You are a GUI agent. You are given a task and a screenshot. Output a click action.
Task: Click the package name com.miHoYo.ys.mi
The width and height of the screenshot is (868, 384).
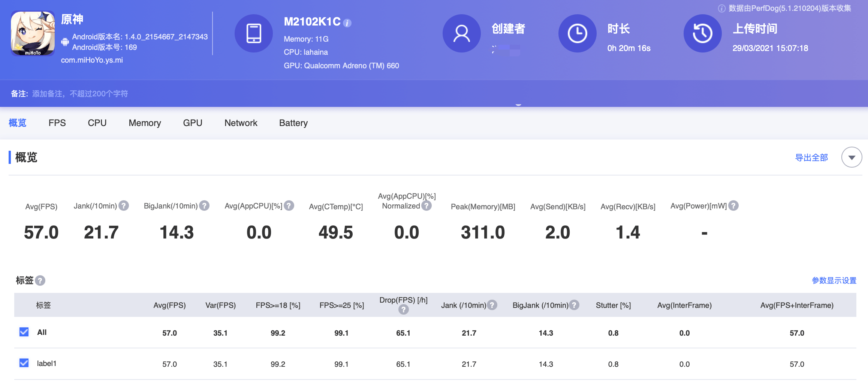pos(92,60)
